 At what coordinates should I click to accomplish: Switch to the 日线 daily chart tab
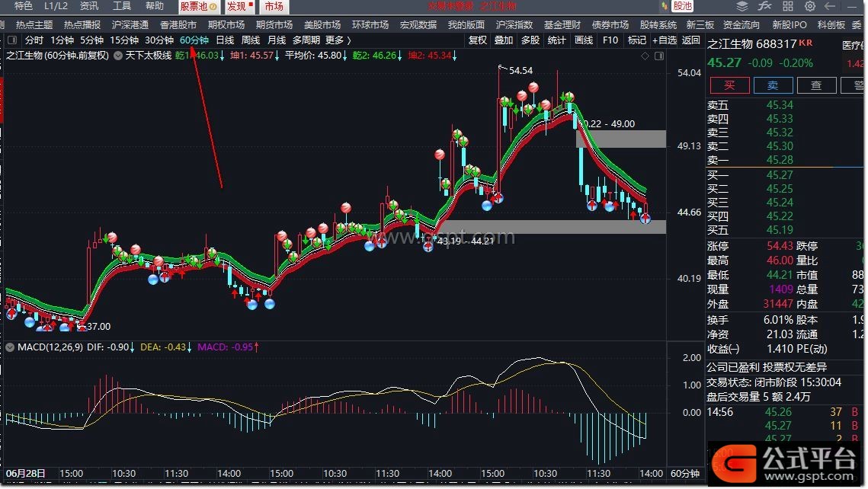coord(225,40)
